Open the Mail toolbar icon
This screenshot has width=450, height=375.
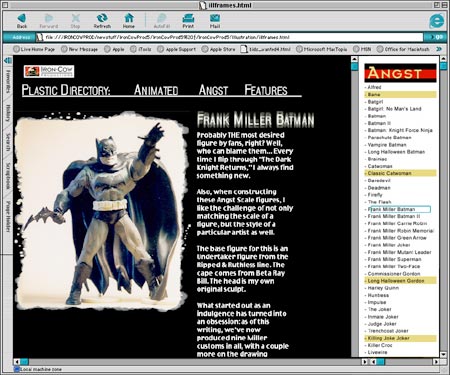point(215,18)
